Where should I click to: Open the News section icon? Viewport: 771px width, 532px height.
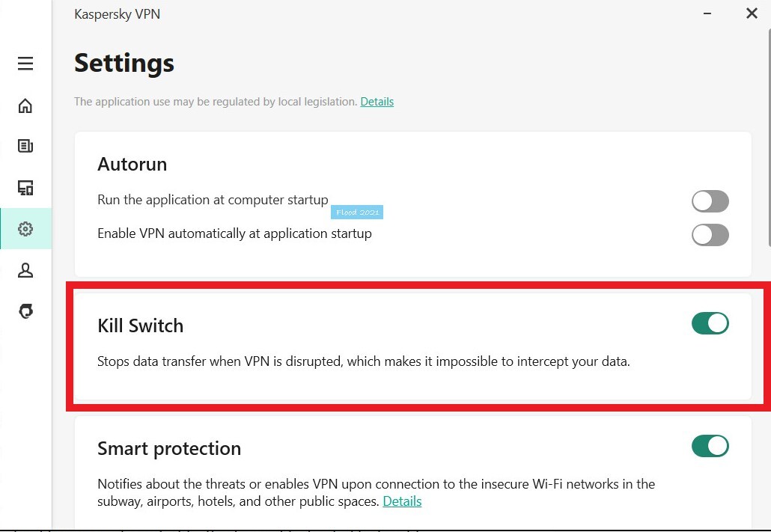point(25,146)
